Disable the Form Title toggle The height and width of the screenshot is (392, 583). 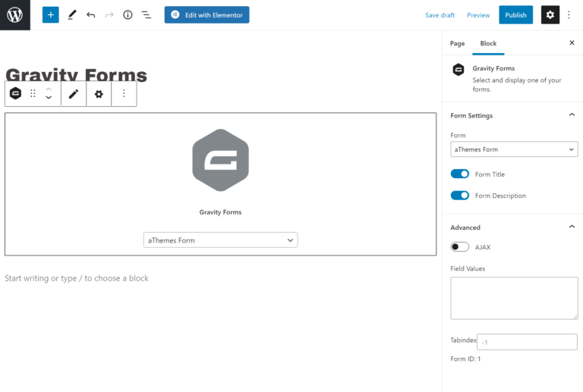pos(460,174)
